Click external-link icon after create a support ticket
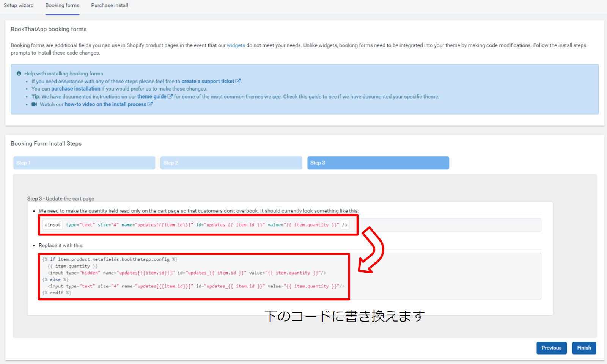 click(238, 81)
